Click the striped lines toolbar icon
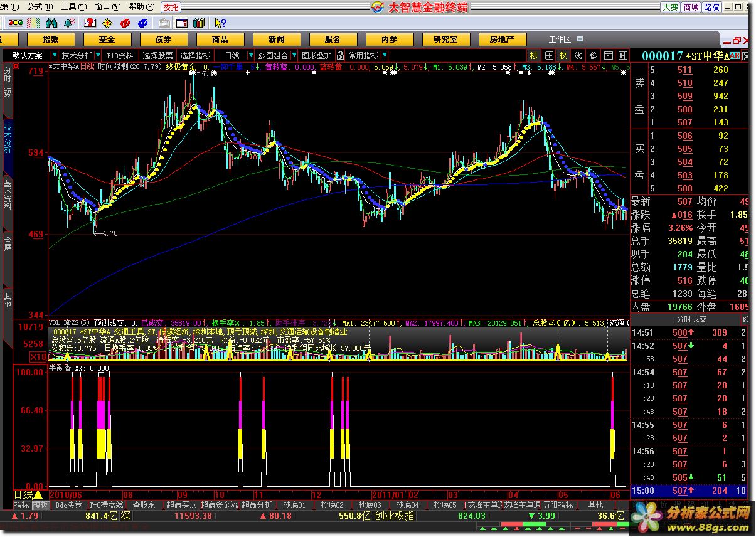Screen dimensions: 756x537 click(32, 23)
